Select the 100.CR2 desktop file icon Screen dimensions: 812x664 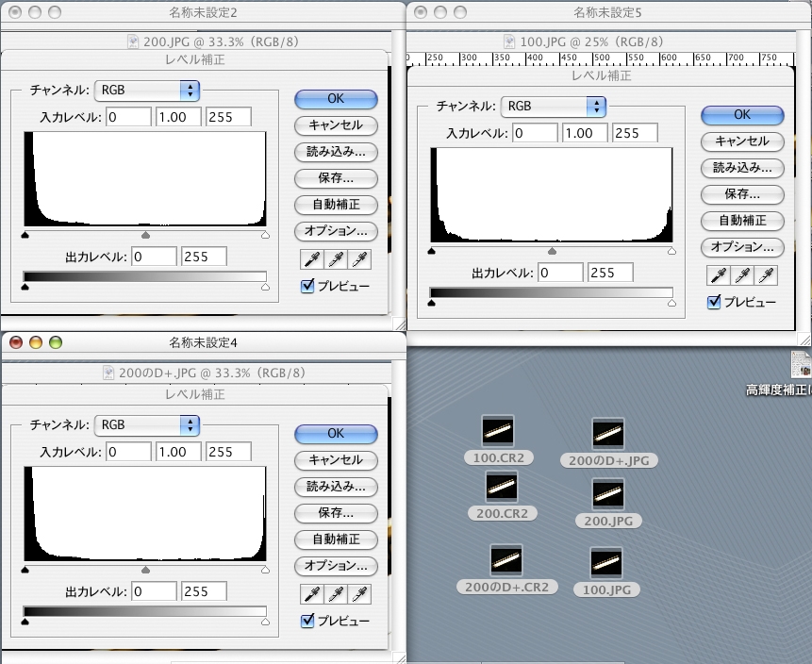pyautogui.click(x=498, y=430)
